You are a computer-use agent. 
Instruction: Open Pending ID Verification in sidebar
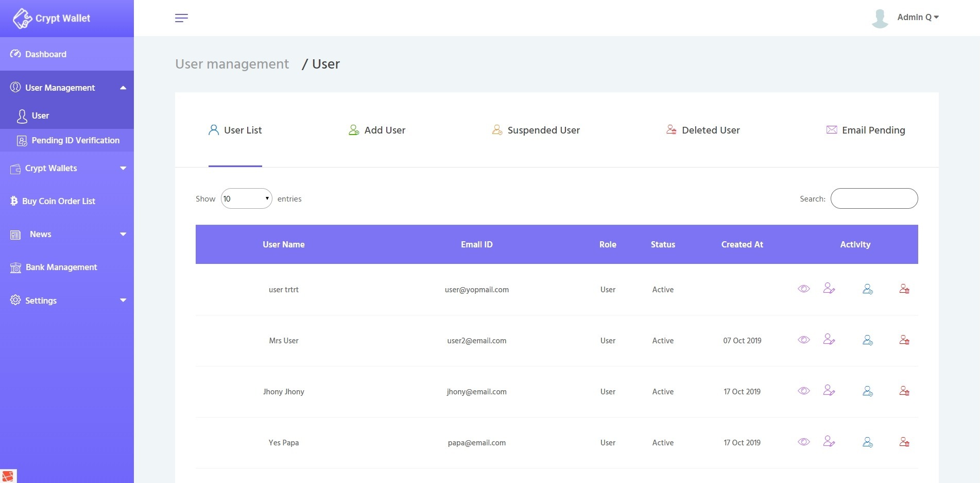click(x=75, y=140)
